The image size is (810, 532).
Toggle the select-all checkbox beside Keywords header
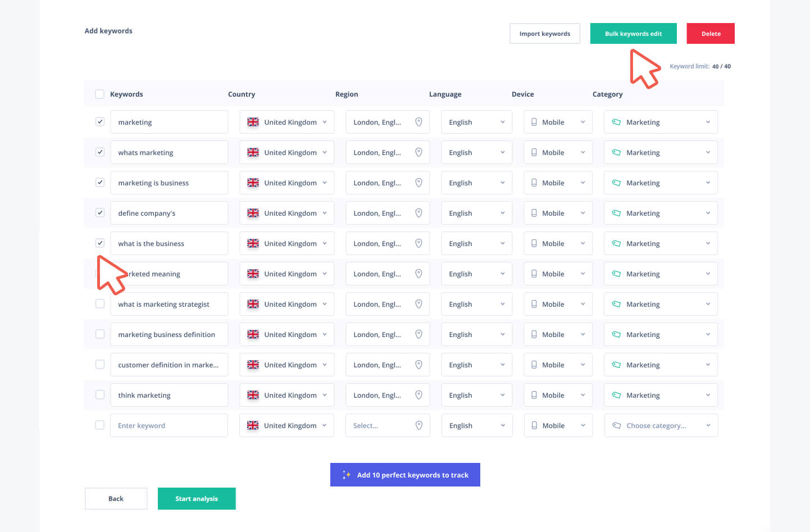coord(99,94)
